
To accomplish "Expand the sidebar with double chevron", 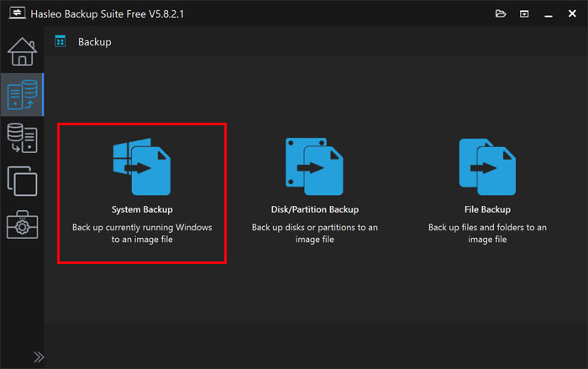I will 39,356.
